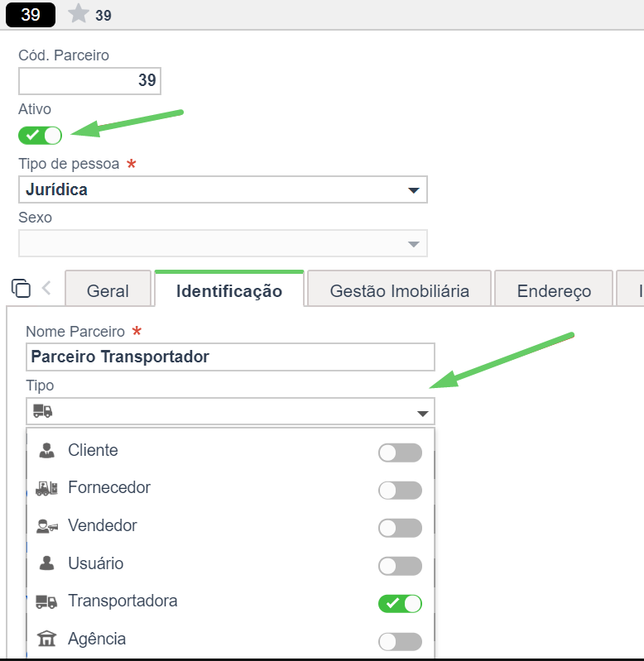
Task: Enable the Cliente toggle
Action: point(400,453)
